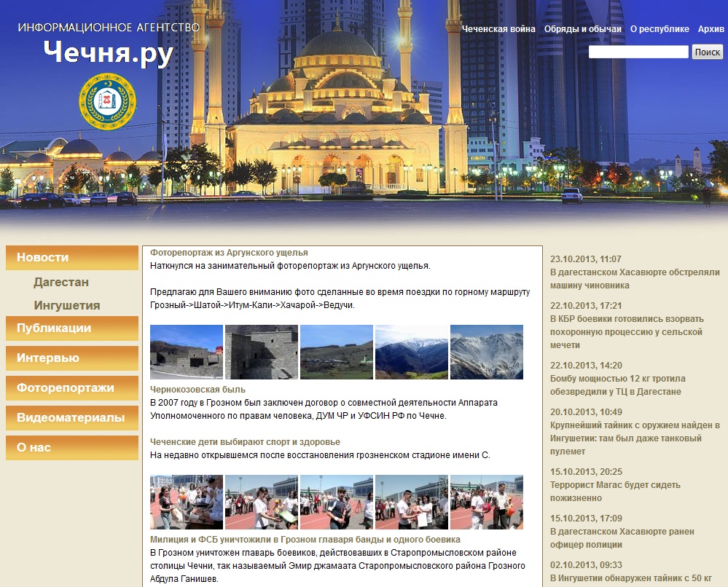Open article Чеченские дети выбирают спорт и здоровье
Image resolution: width=728 pixels, height=587 pixels.
coord(245,442)
